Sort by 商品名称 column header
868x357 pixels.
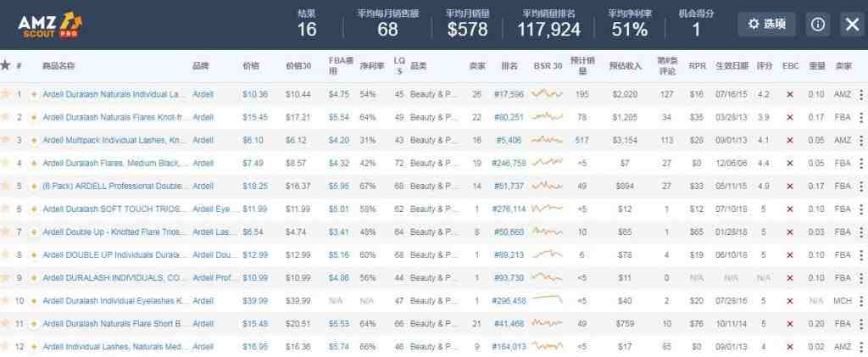[x=58, y=66]
